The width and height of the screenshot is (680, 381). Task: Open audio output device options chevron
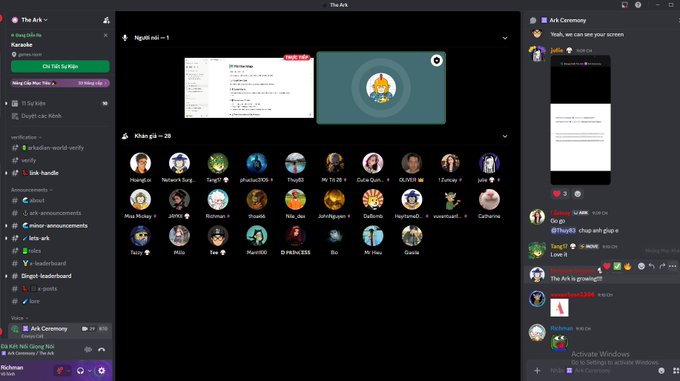tap(90, 371)
